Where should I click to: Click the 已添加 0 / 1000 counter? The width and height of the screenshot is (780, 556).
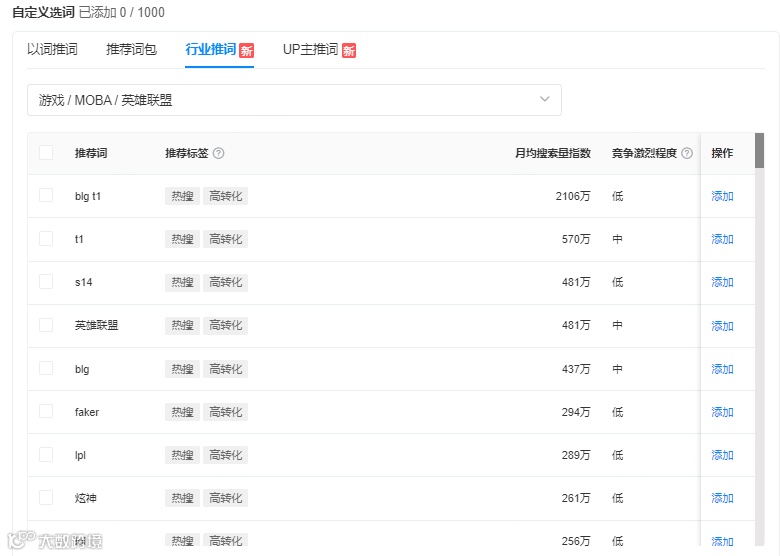(122, 12)
